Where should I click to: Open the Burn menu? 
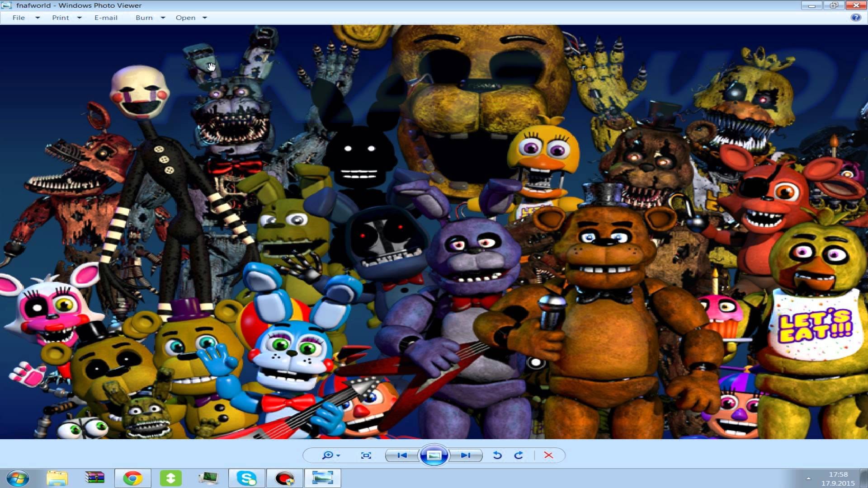[x=144, y=18]
